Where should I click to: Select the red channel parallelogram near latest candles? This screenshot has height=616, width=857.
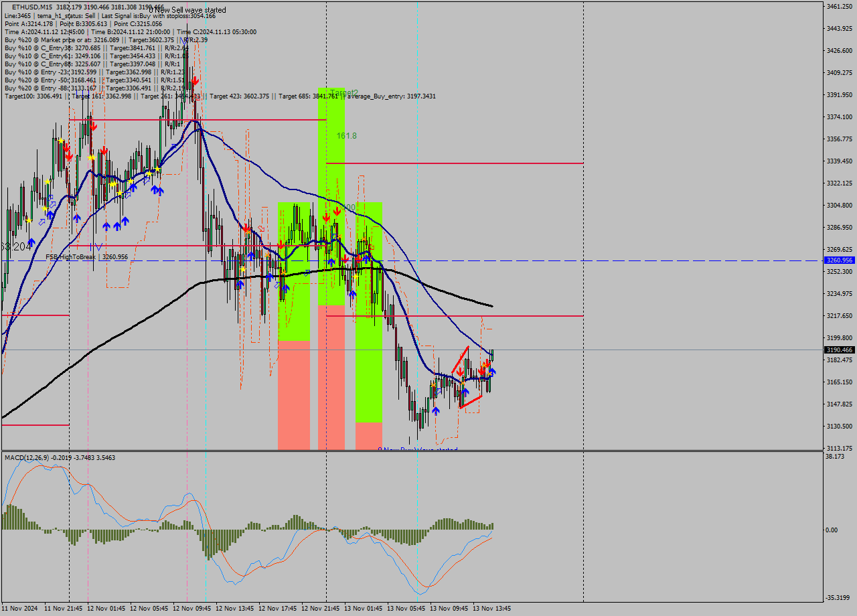click(x=467, y=378)
